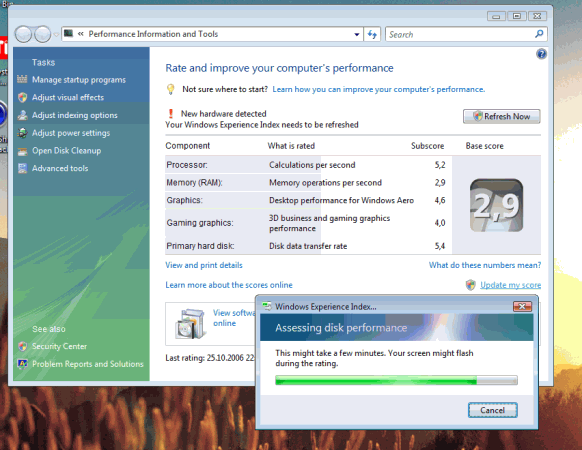The height and width of the screenshot is (450, 582).
Task: Click Graphics subscore 4,6
Action: click(x=440, y=200)
